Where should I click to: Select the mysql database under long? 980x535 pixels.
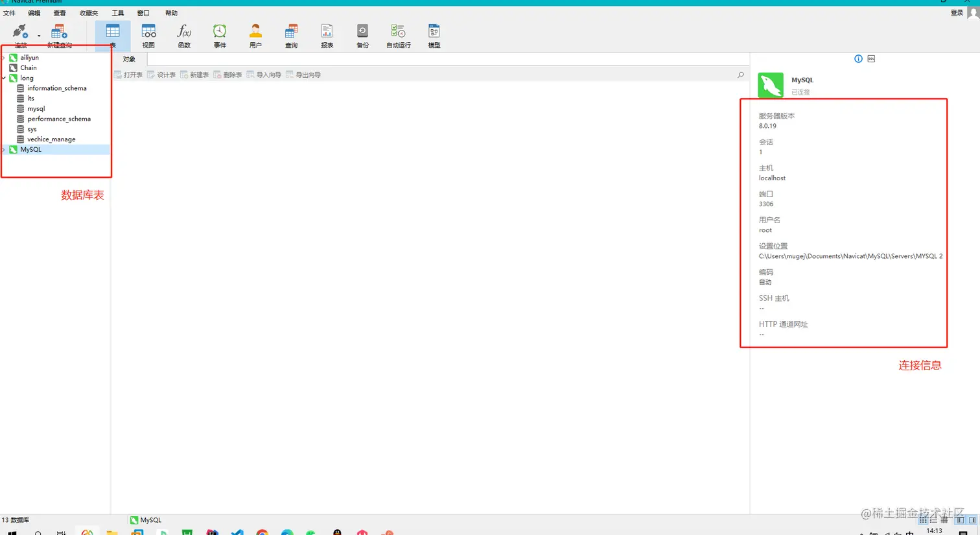pyautogui.click(x=36, y=109)
